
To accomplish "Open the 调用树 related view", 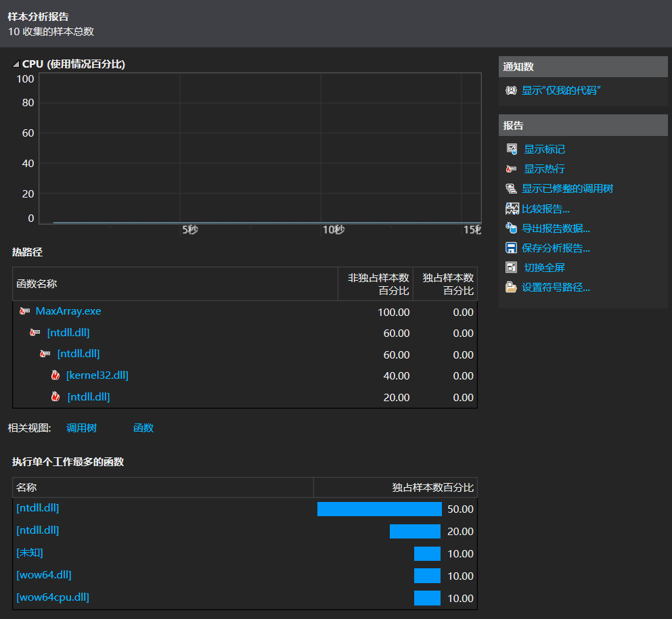I will (x=81, y=428).
